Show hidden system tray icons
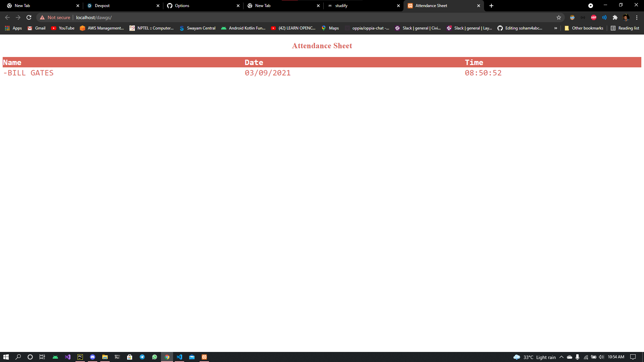 [561, 357]
